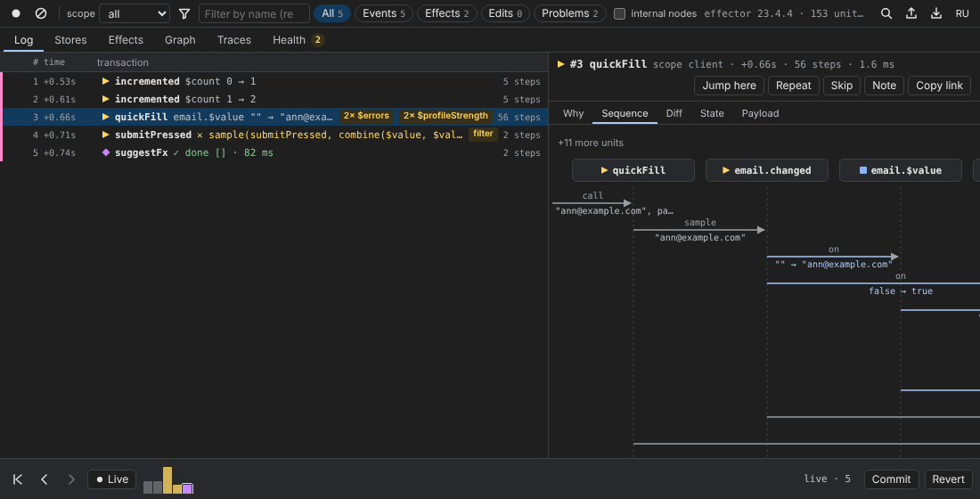Expand the +11 more units link
The image size is (980, 499).
590,143
